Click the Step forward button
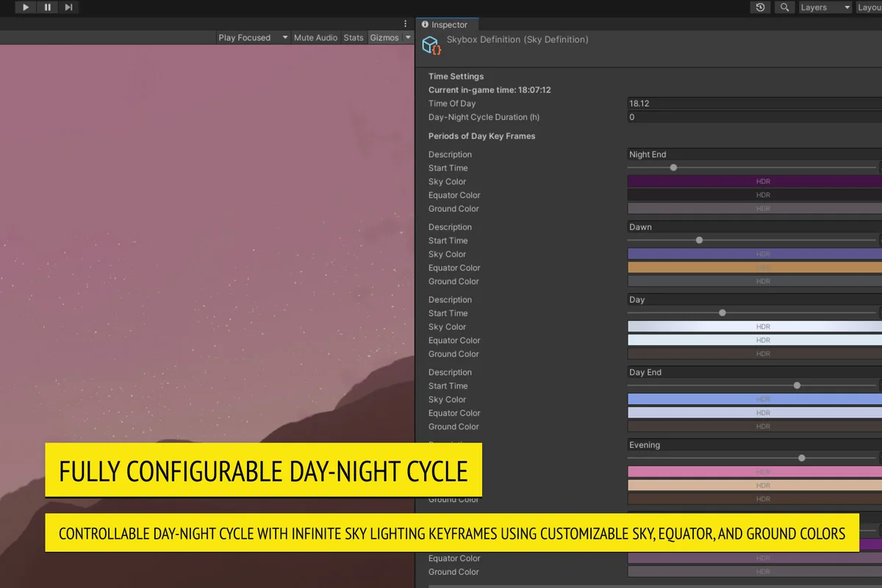The width and height of the screenshot is (882, 588). 68,7
